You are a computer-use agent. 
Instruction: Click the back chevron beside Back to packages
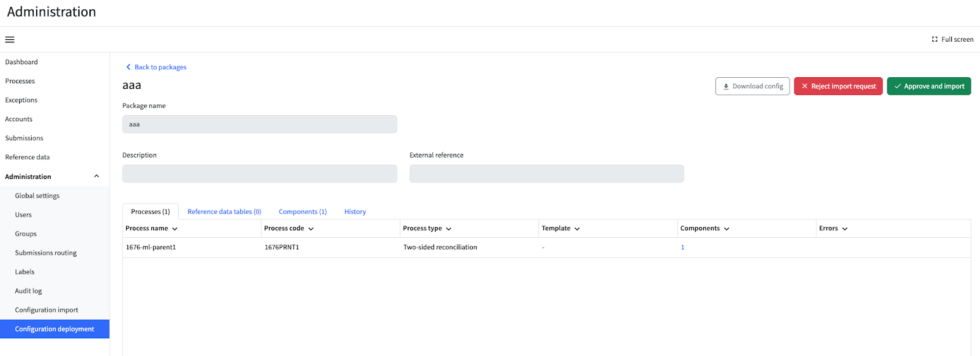pos(128,67)
